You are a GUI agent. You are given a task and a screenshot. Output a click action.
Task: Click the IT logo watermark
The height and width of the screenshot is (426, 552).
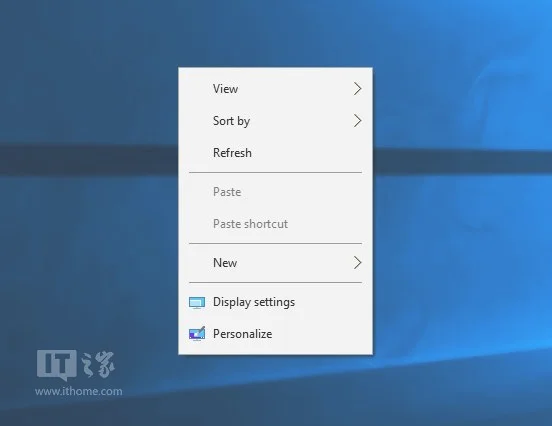click(x=57, y=365)
